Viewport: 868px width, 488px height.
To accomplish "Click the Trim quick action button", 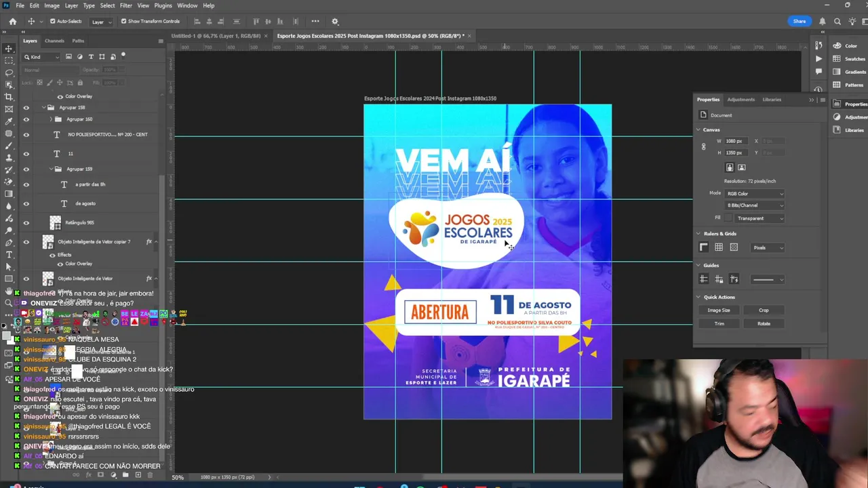I will (x=719, y=323).
